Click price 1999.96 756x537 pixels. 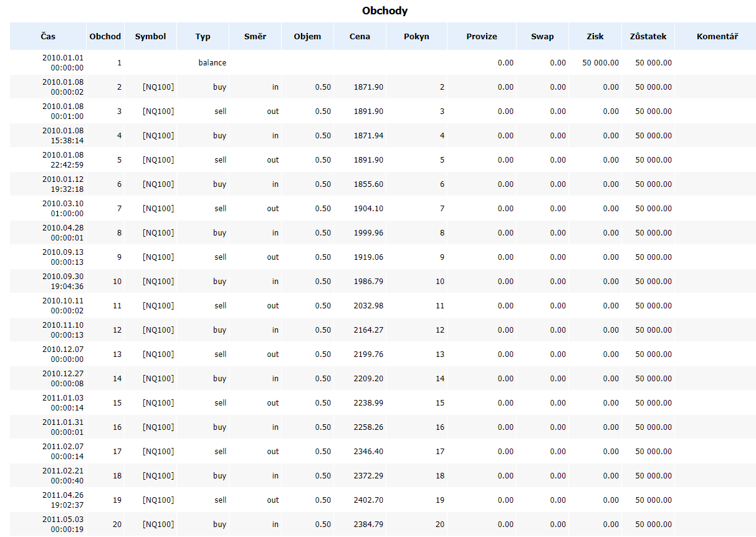[x=368, y=233]
